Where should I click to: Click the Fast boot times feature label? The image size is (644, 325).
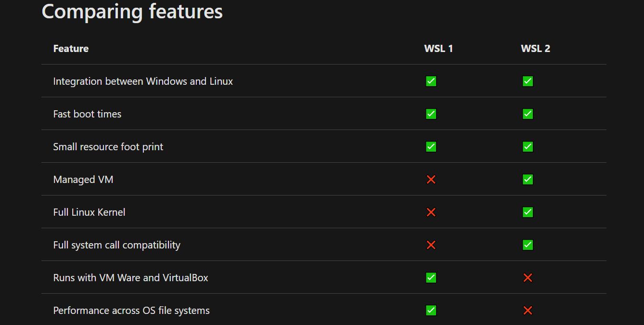tap(87, 114)
